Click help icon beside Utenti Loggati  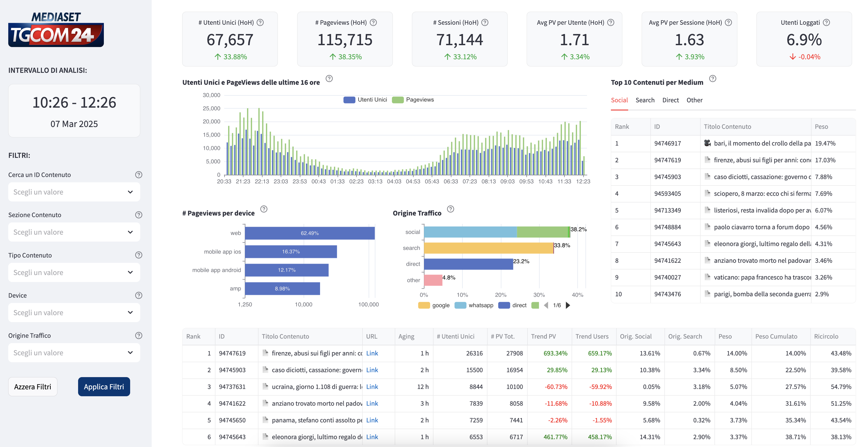click(x=826, y=23)
